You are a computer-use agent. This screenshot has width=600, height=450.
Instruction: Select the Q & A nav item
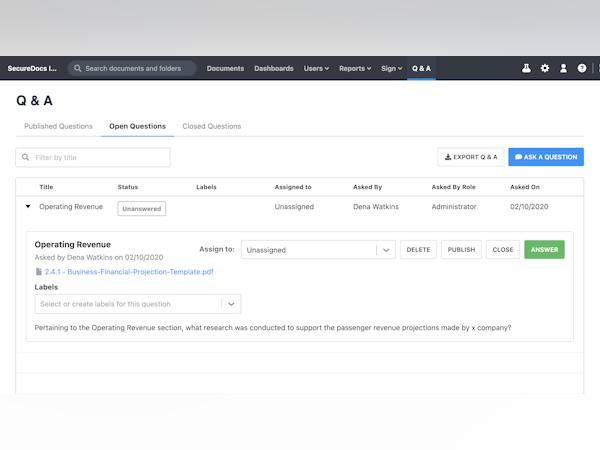421,68
